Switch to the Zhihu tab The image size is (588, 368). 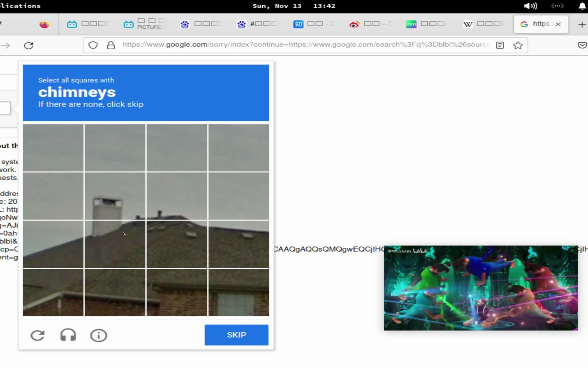[315, 24]
